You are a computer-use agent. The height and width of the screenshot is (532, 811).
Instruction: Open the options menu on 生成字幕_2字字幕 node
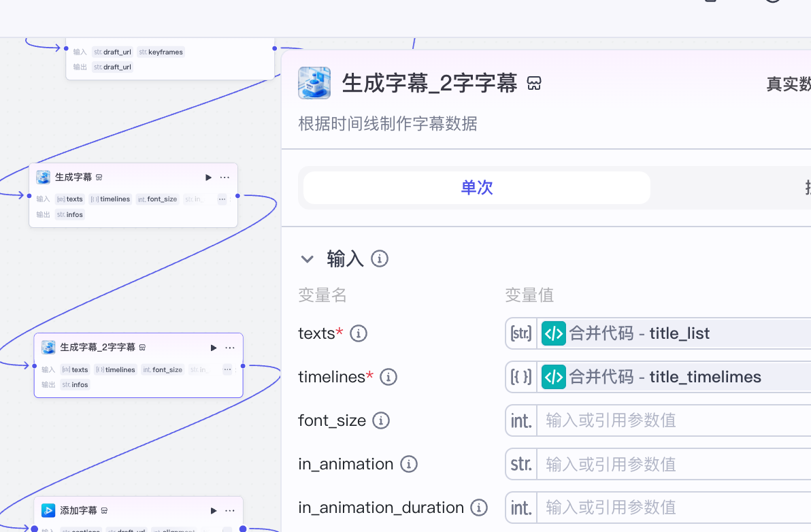tap(229, 348)
